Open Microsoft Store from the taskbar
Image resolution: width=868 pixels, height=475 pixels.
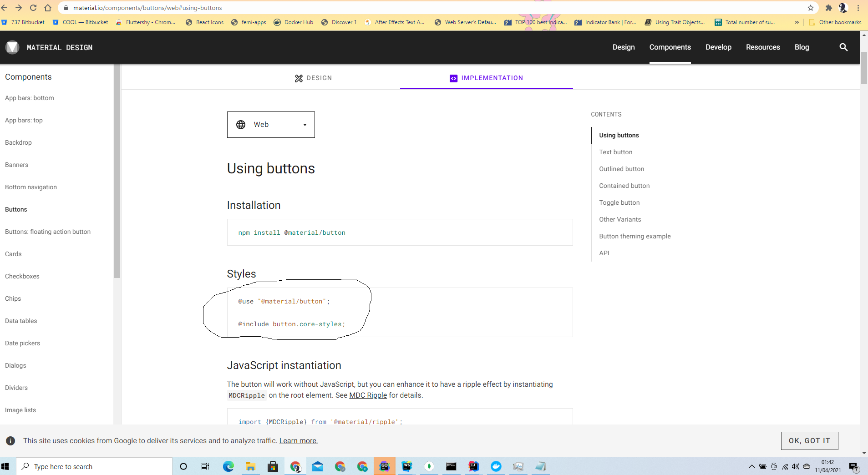(273, 466)
